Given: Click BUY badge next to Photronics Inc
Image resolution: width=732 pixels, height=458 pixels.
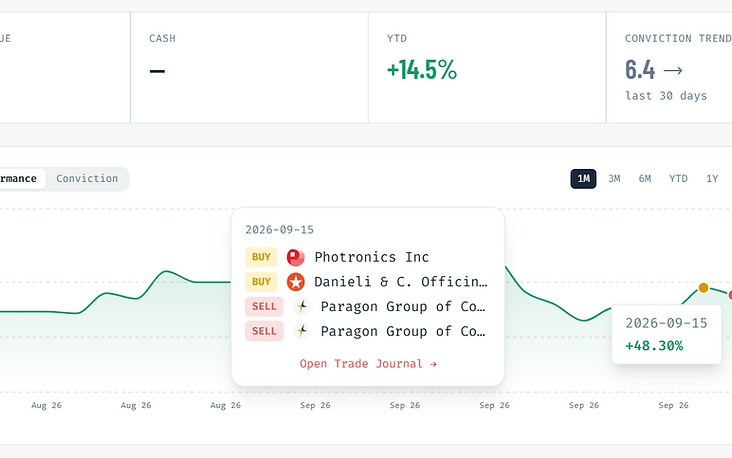Looking at the screenshot, I should [x=261, y=257].
